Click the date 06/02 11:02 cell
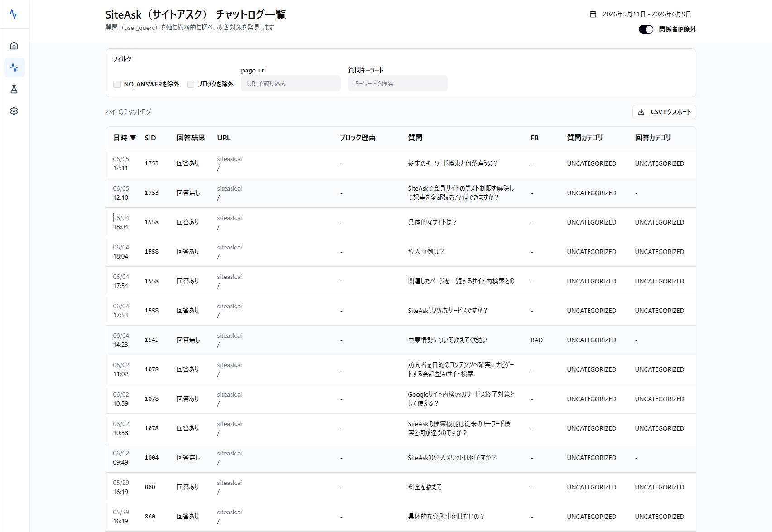 [121, 369]
